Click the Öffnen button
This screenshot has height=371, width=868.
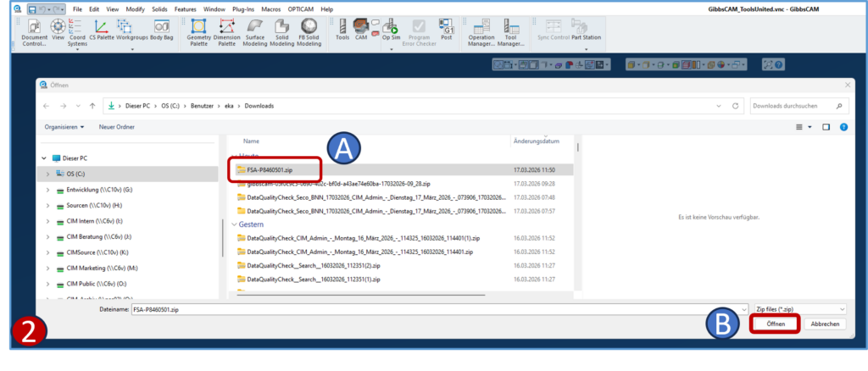(776, 324)
